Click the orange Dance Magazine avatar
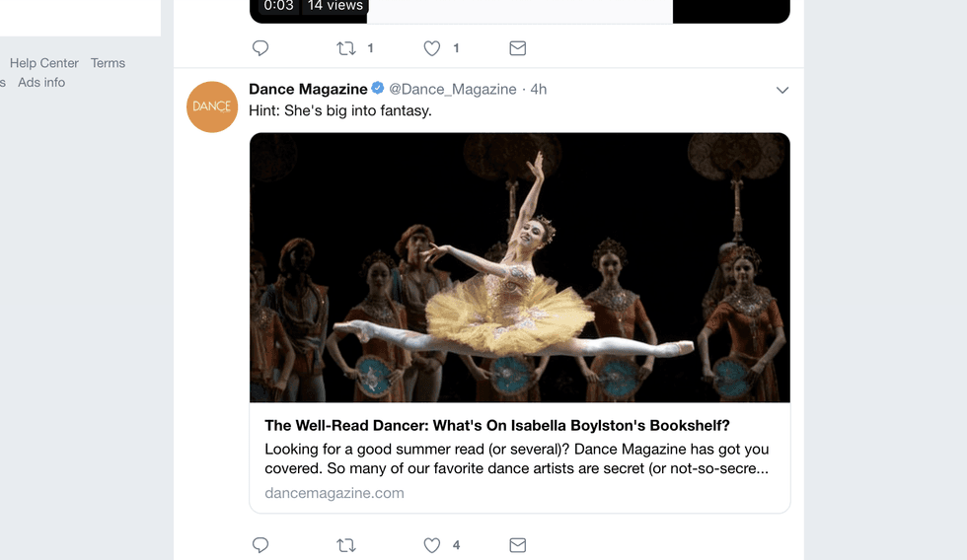This screenshot has width=967, height=560. [212, 106]
